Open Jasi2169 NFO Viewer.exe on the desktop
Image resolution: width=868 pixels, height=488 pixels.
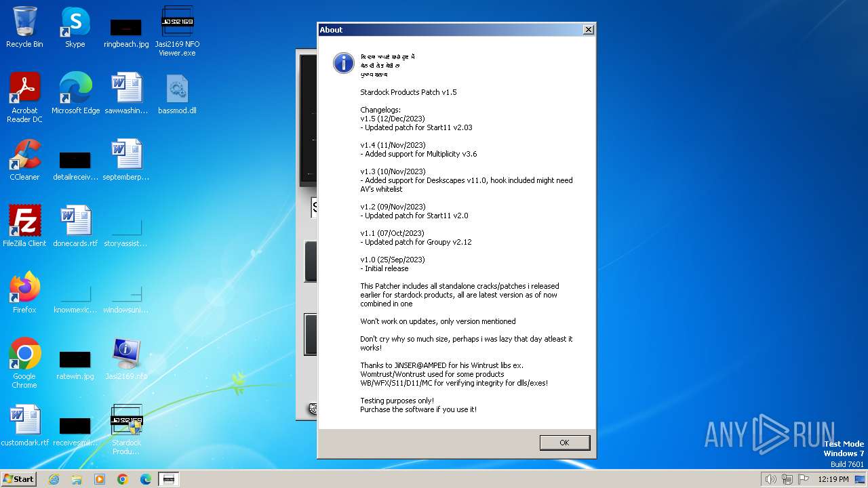click(177, 31)
